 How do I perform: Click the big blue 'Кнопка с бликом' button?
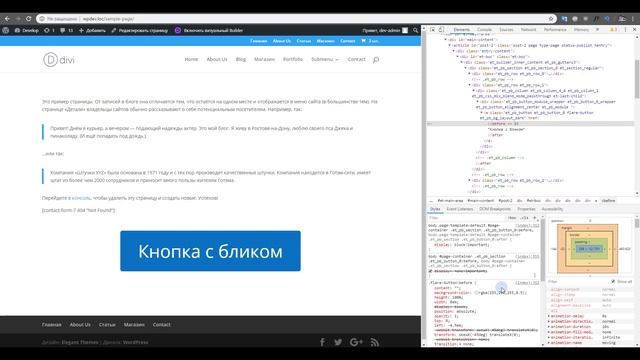210,251
